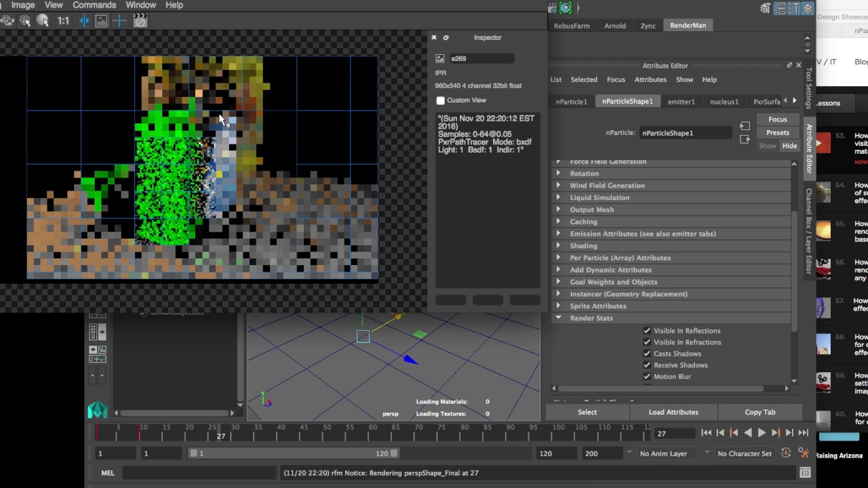868x488 pixels.
Task: Click the Maya logo icon at left
Action: (x=97, y=409)
